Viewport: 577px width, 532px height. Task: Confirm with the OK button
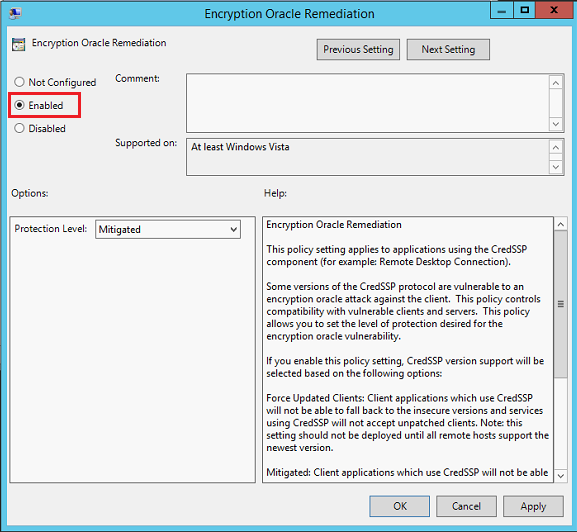(x=399, y=506)
